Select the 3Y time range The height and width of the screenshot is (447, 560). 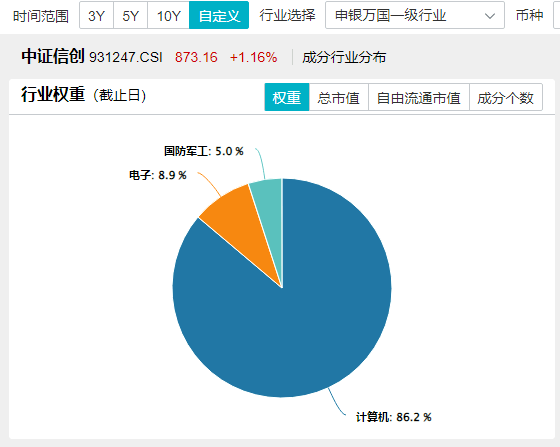96,15
